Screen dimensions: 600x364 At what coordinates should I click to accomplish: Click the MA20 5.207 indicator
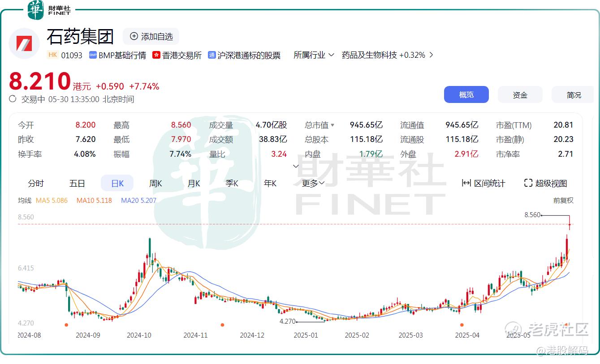click(138, 200)
